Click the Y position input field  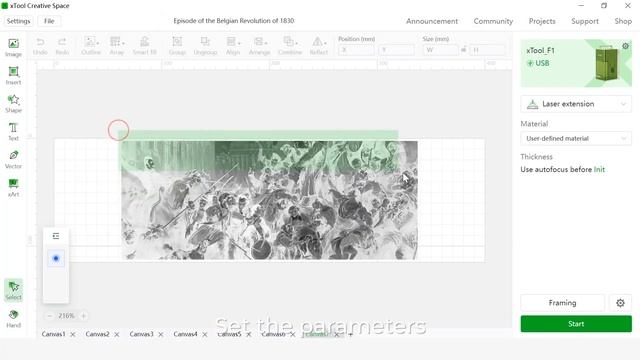[x=396, y=50]
